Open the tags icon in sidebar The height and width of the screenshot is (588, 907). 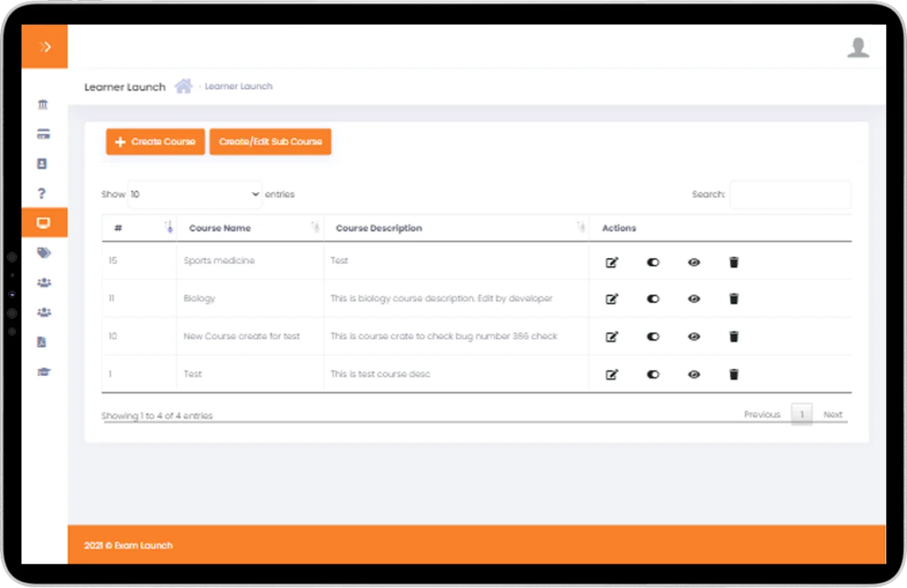(x=44, y=253)
